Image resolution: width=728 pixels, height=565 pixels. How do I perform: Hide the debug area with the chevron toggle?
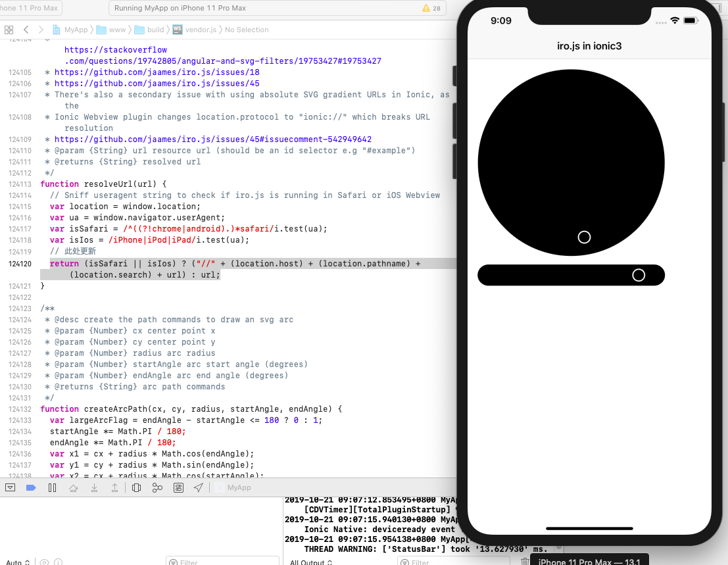(10, 487)
